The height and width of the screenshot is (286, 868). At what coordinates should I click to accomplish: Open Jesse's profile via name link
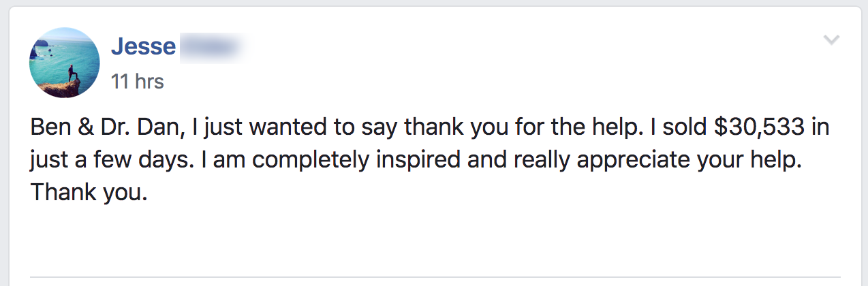pyautogui.click(x=143, y=47)
